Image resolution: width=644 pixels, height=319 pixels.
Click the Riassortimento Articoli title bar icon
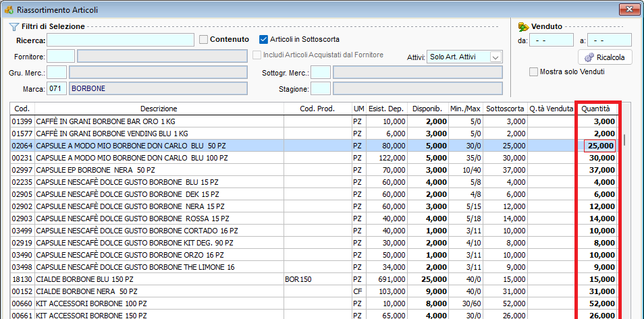[9, 9]
